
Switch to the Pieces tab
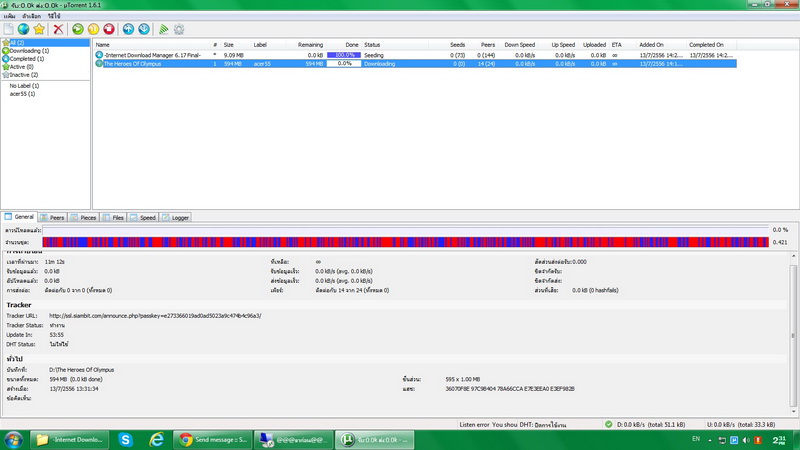pyautogui.click(x=83, y=217)
